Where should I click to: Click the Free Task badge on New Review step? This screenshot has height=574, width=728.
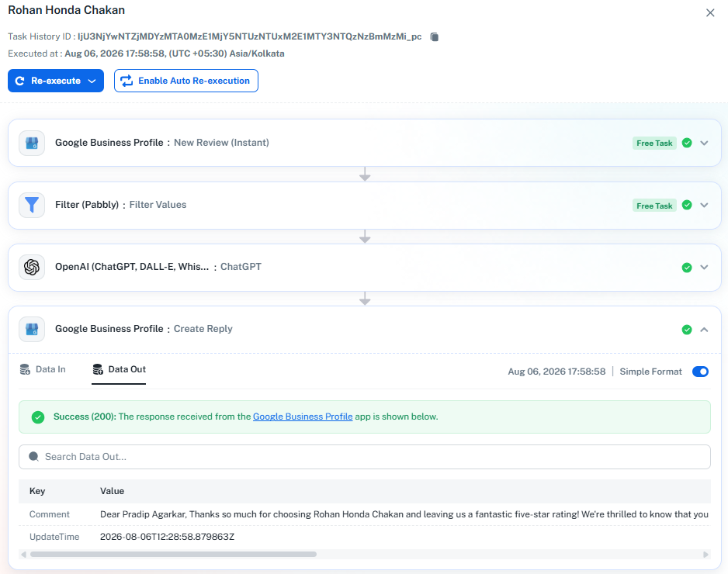point(654,143)
